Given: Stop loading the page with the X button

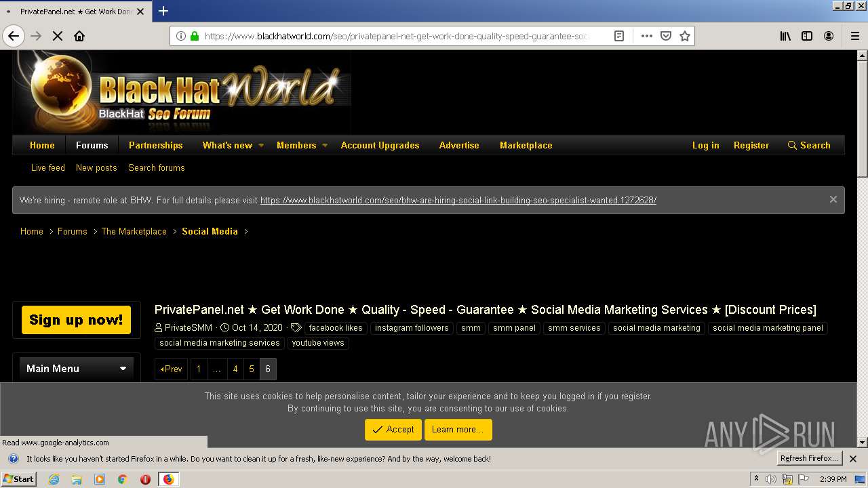Looking at the screenshot, I should pyautogui.click(x=58, y=36).
